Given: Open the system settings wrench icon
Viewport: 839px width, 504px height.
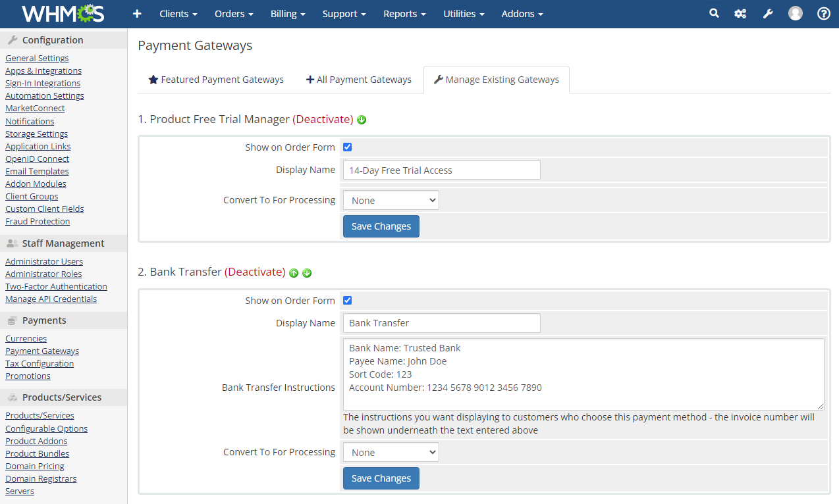Looking at the screenshot, I should point(767,14).
